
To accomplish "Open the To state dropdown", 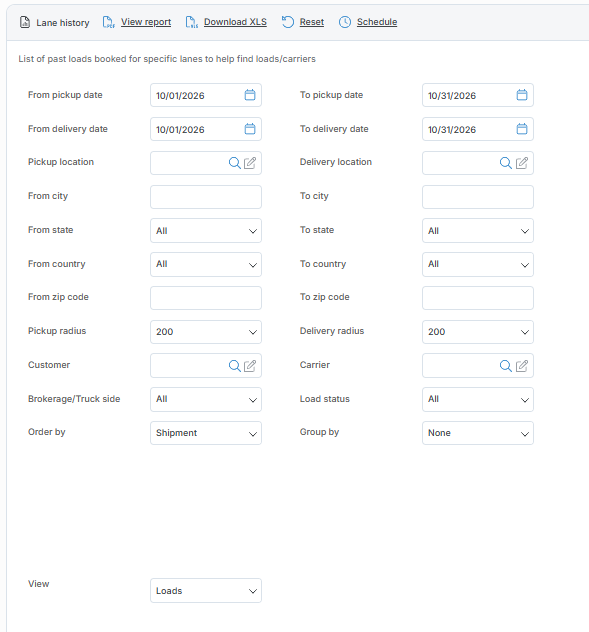I will [478, 231].
